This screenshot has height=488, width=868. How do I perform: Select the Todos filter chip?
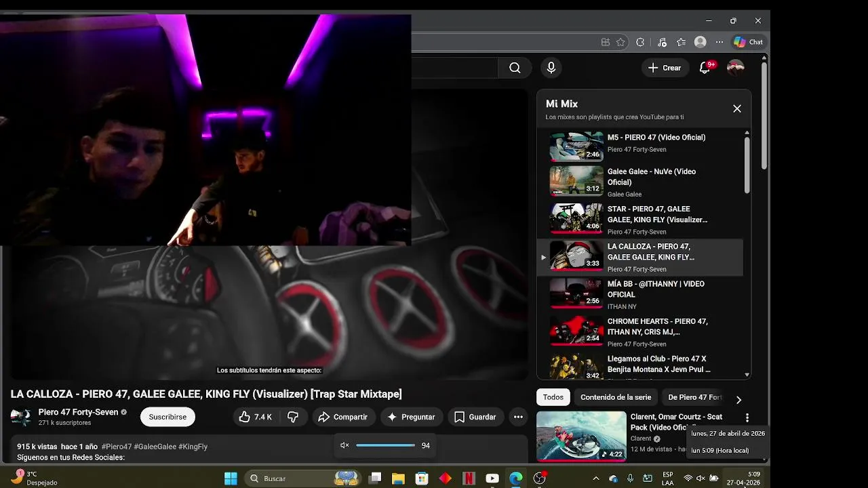553,397
